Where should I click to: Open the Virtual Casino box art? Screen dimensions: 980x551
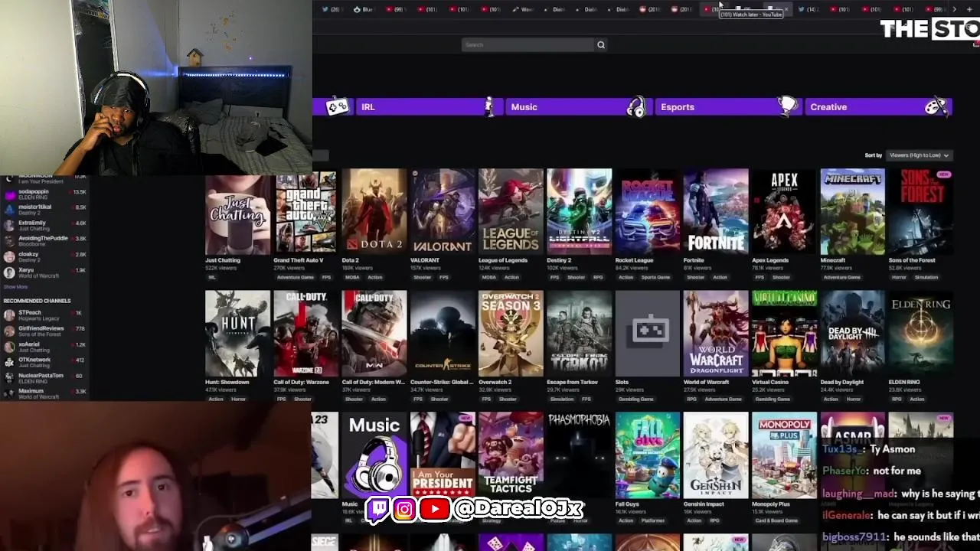784,334
